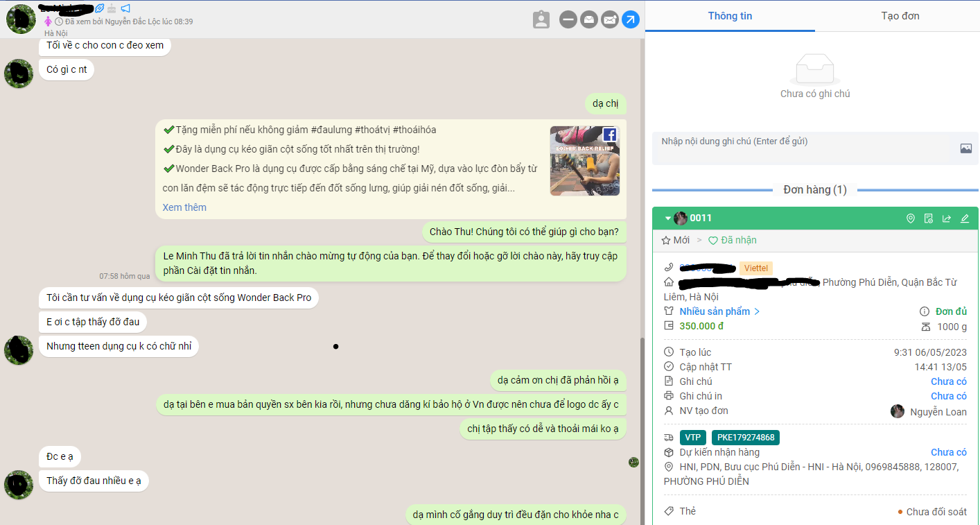The image size is (980, 525).
Task: Click the tracking code PKE179274868 badge
Action: [x=745, y=438]
